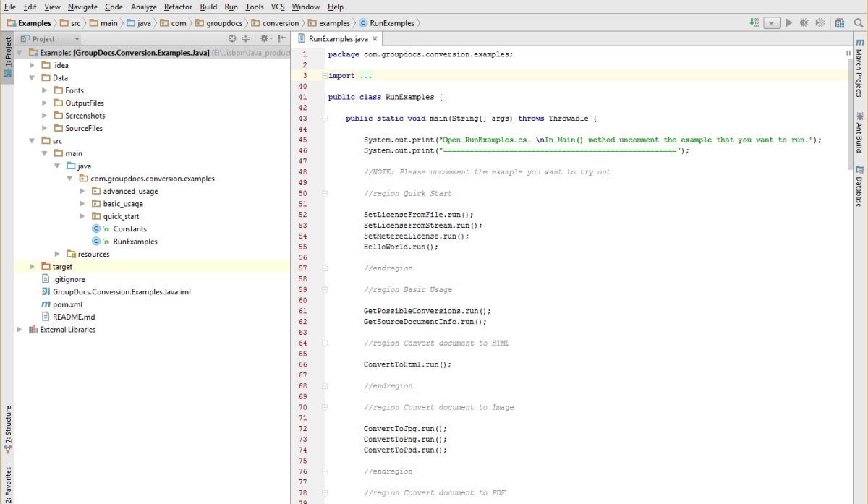
Task: Open Project panel settings gear
Action: pyautogui.click(x=265, y=39)
